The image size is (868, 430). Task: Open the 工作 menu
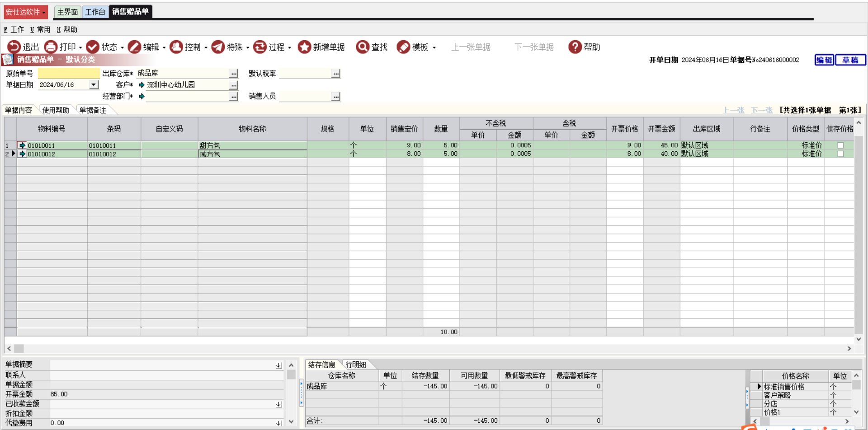coord(14,30)
